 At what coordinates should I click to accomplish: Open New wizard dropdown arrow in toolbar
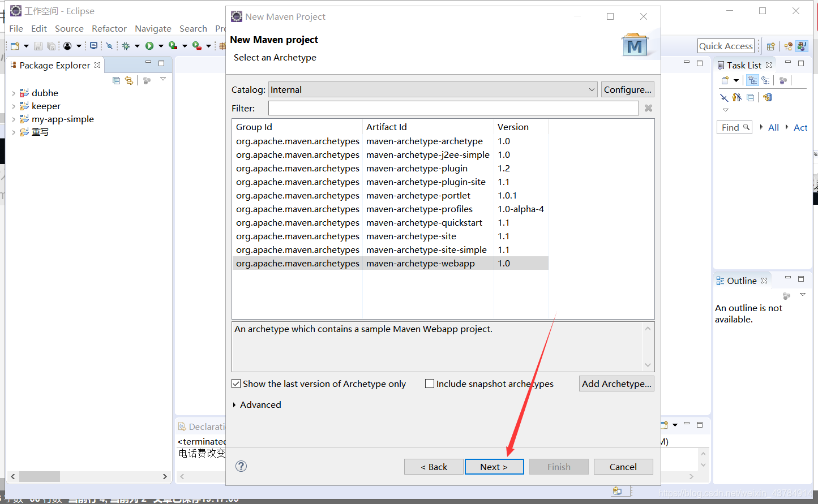pos(26,46)
